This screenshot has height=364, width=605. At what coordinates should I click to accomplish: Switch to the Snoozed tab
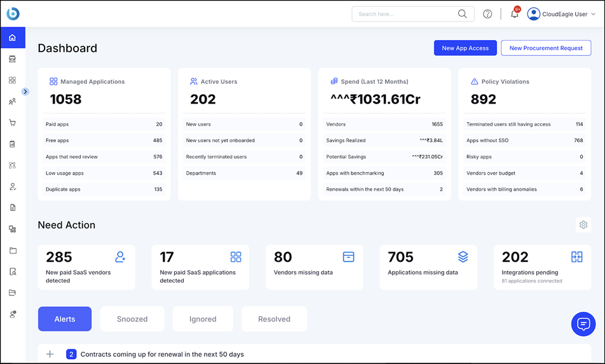pos(132,319)
